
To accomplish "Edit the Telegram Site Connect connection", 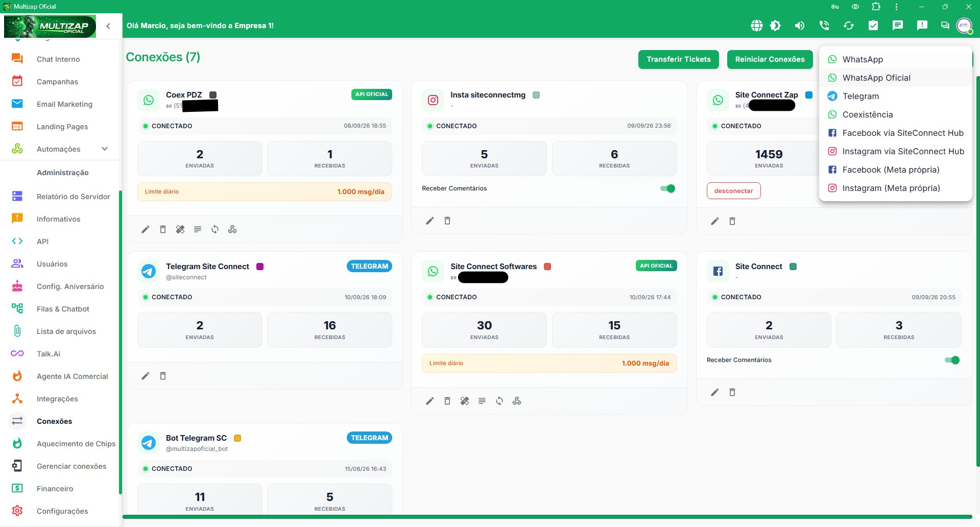I will tap(146, 376).
